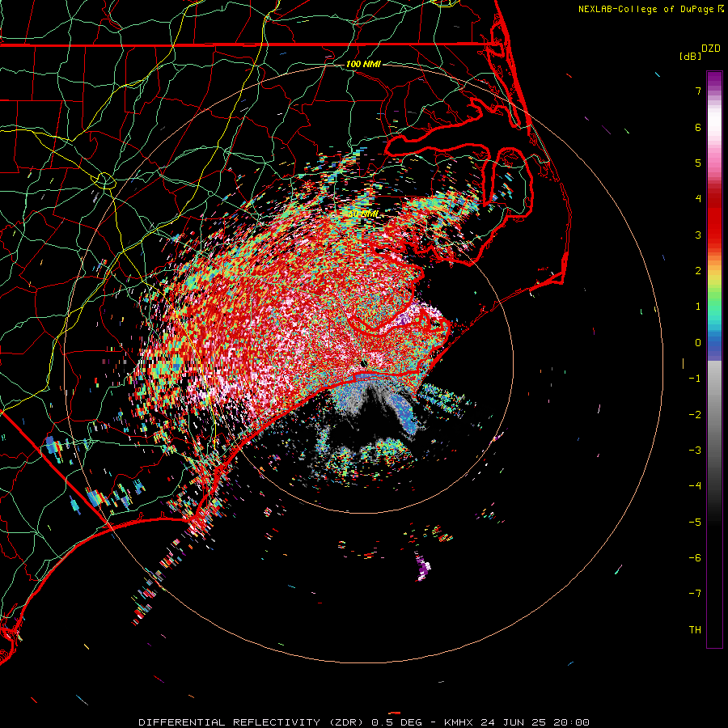
Task: Click the blue 0 dB section of colorbar
Action: (714, 344)
